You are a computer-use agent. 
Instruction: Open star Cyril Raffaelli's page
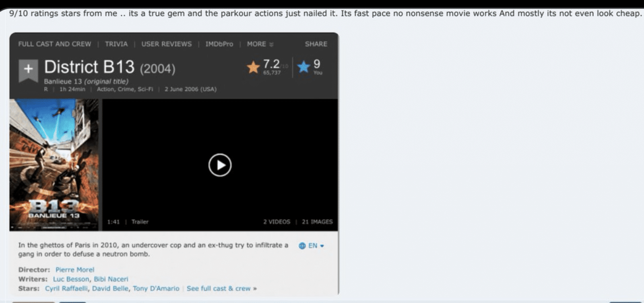coord(66,289)
